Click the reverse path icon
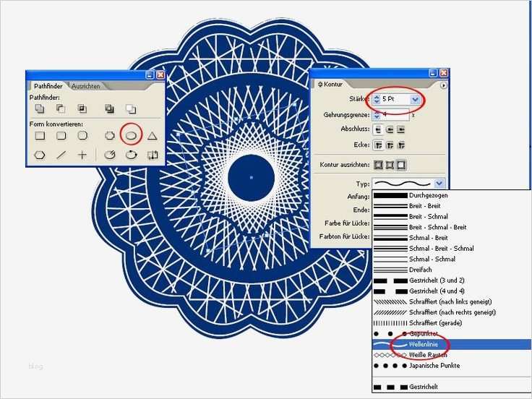The width and height of the screenshot is (532, 399). click(x=153, y=155)
